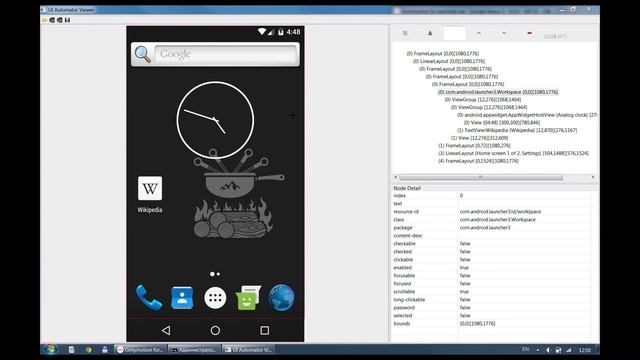Click the EN language indicator
The width and height of the screenshot is (640, 360).
pos(525,349)
